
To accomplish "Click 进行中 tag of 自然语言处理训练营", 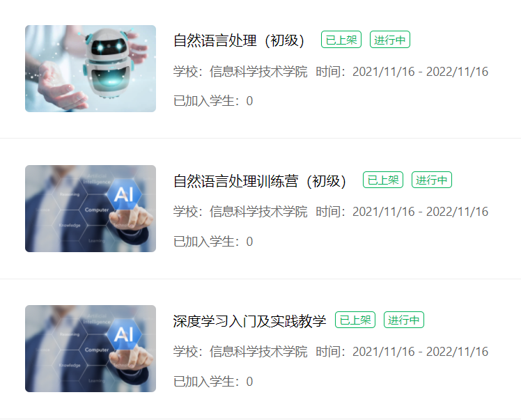I will tap(432, 180).
